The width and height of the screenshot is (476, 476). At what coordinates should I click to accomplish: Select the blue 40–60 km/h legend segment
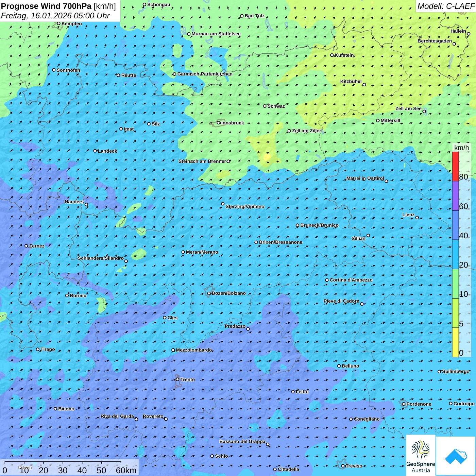coord(455,225)
